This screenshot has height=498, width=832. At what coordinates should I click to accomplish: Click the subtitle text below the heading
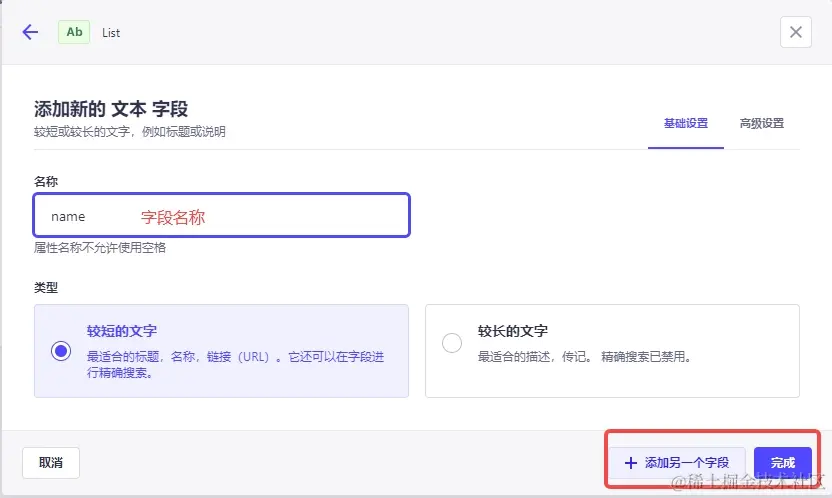[130, 131]
